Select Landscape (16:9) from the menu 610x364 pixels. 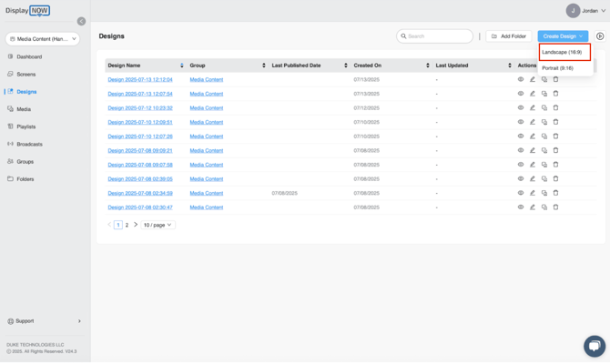[x=563, y=53]
